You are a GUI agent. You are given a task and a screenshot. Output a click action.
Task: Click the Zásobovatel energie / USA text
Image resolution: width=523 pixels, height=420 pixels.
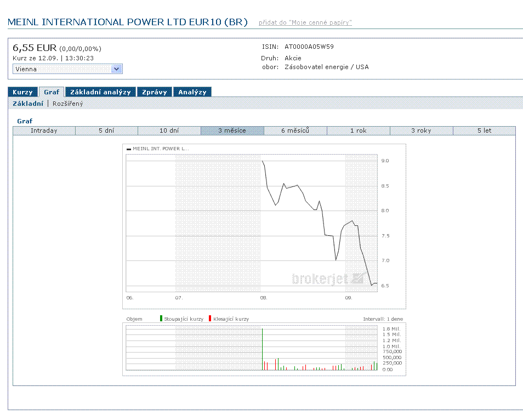327,67
